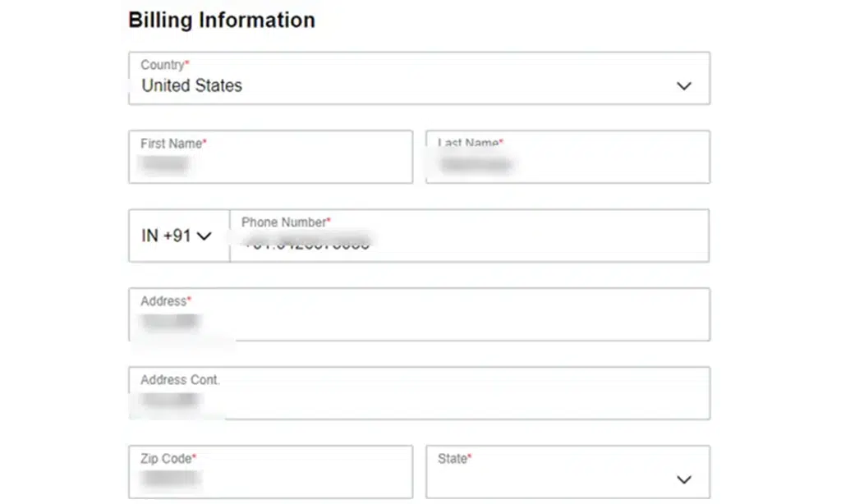Select the Zip Code input field

(271, 479)
